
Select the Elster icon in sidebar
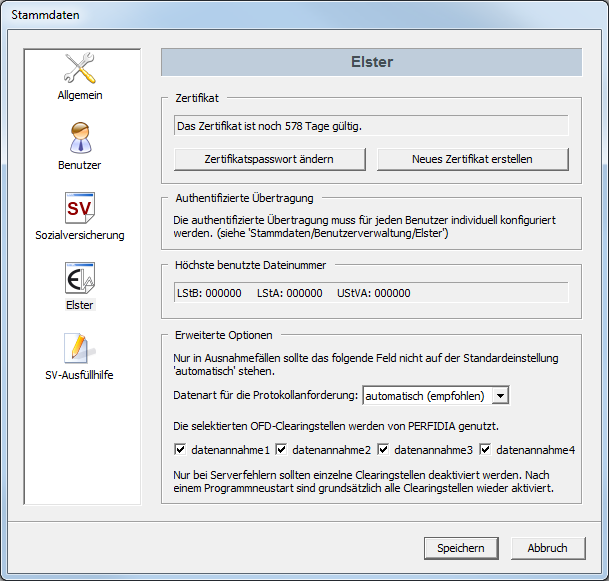(80, 278)
